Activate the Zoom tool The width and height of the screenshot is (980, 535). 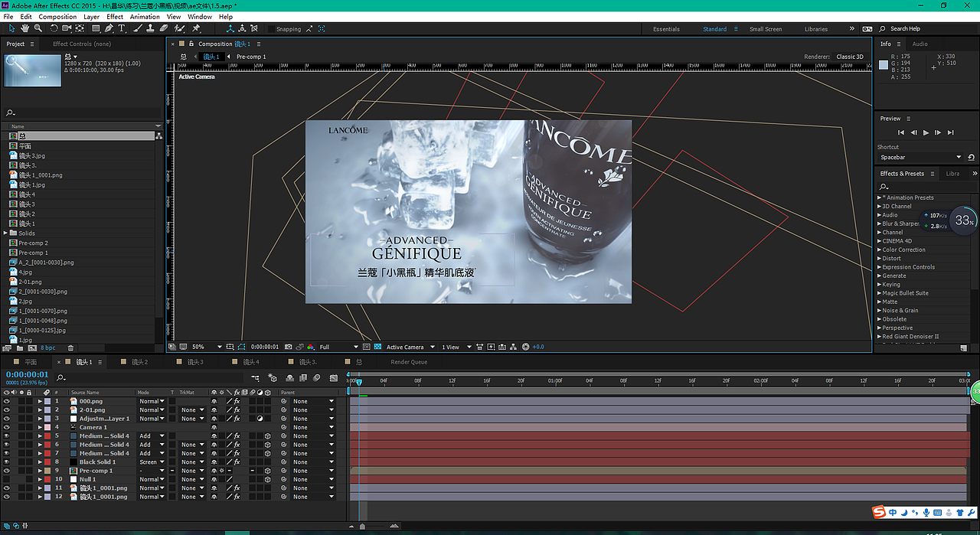pyautogui.click(x=38, y=28)
